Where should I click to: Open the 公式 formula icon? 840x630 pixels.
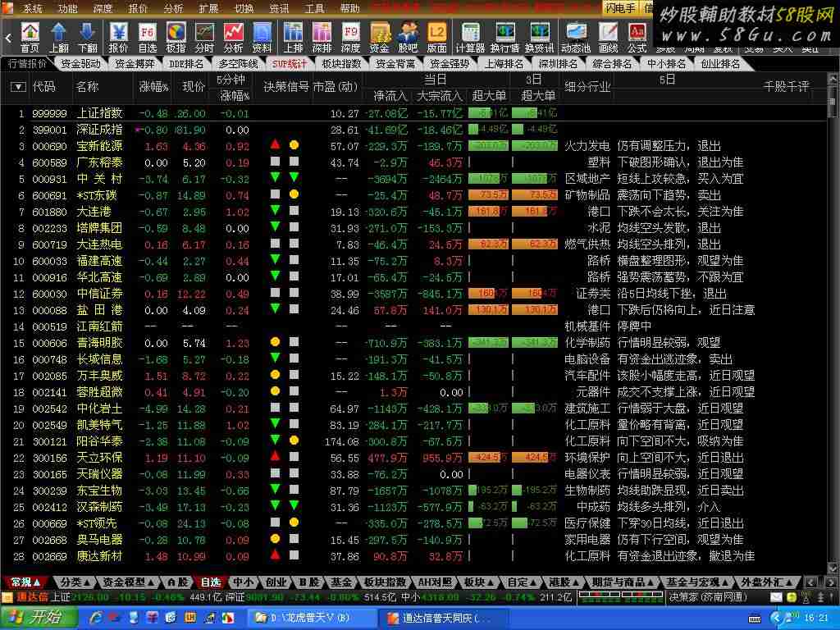pos(637,38)
